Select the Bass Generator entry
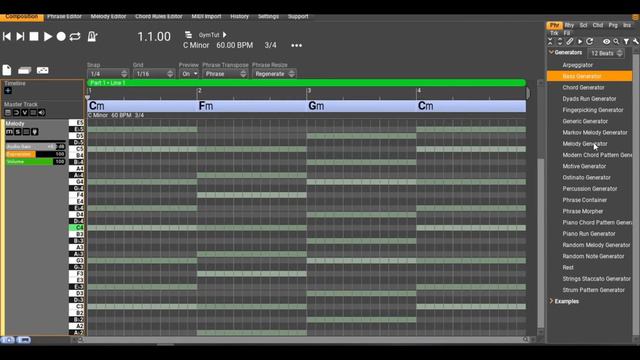Image resolution: width=640 pixels, height=360 pixels. pyautogui.click(x=589, y=76)
